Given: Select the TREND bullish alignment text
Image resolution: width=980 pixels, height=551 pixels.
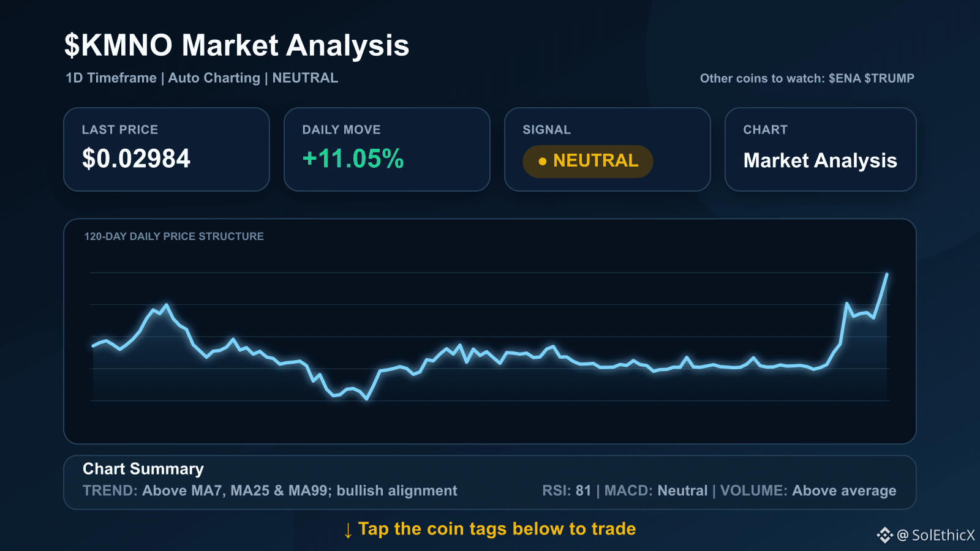Looking at the screenshot, I should pos(270,490).
